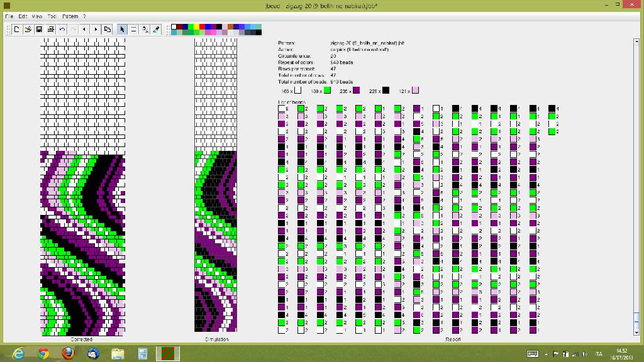This screenshot has width=644, height=362.
Task: Open the View menu
Action: [37, 16]
